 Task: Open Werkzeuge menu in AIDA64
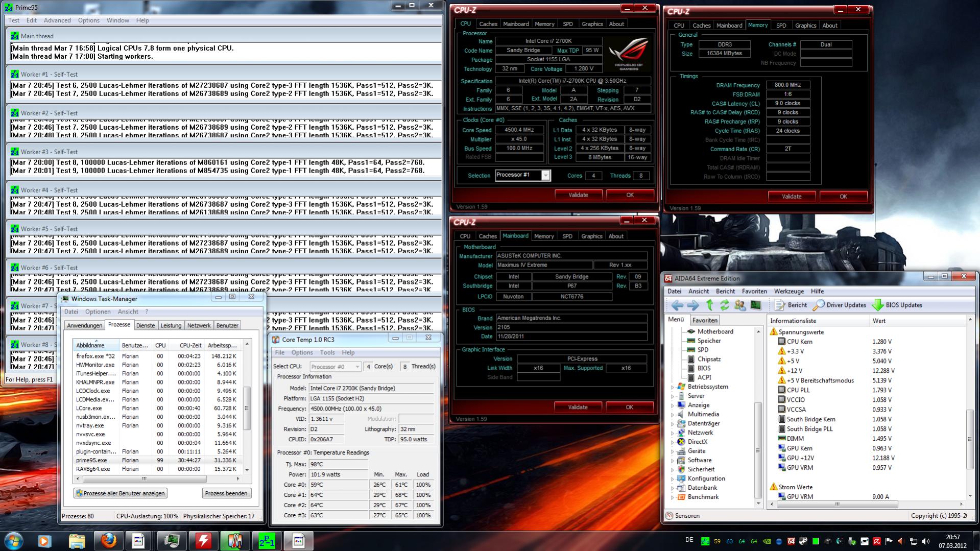788,292
